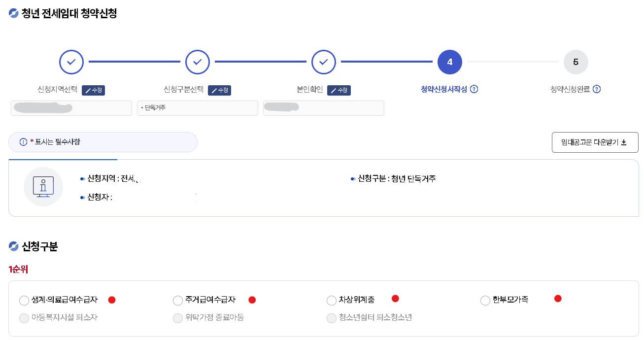Click the help icon beside 청약신청서작성
Screen dimensions: 644x340
(x=474, y=89)
